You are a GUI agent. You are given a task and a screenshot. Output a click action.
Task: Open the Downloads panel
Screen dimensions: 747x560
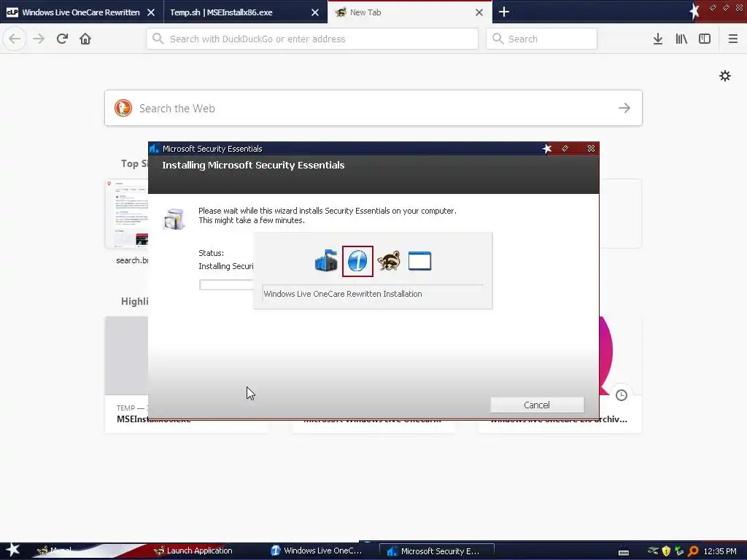pyautogui.click(x=658, y=39)
